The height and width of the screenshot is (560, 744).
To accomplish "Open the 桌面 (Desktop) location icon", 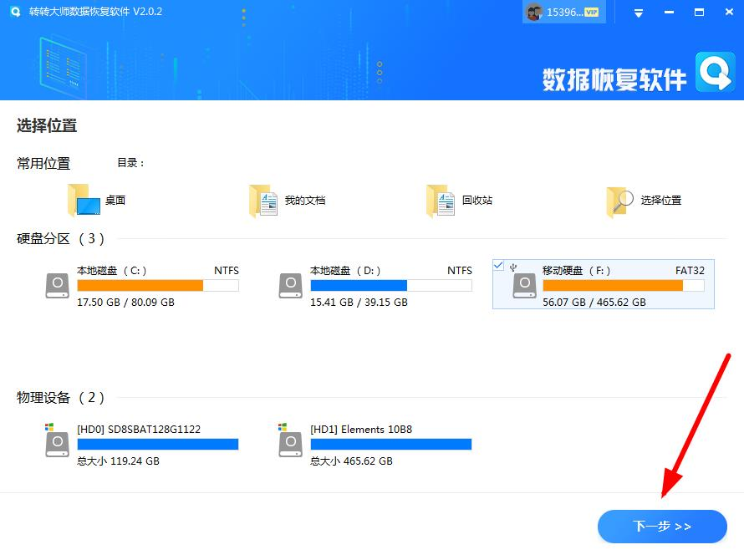I will tap(84, 198).
